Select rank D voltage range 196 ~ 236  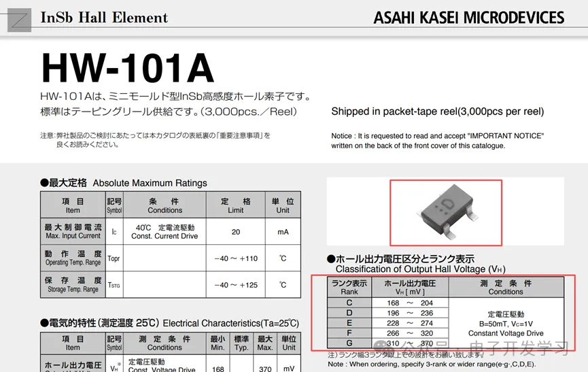pos(409,313)
